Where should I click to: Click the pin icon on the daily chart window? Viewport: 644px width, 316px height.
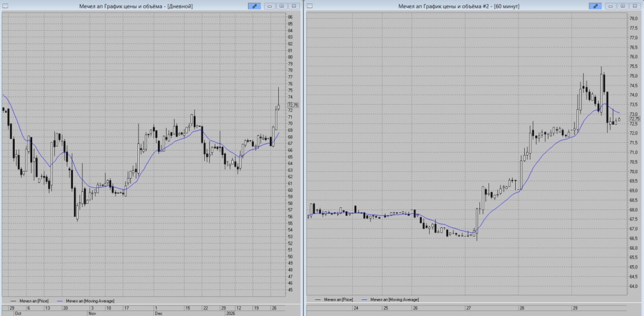[255, 6]
